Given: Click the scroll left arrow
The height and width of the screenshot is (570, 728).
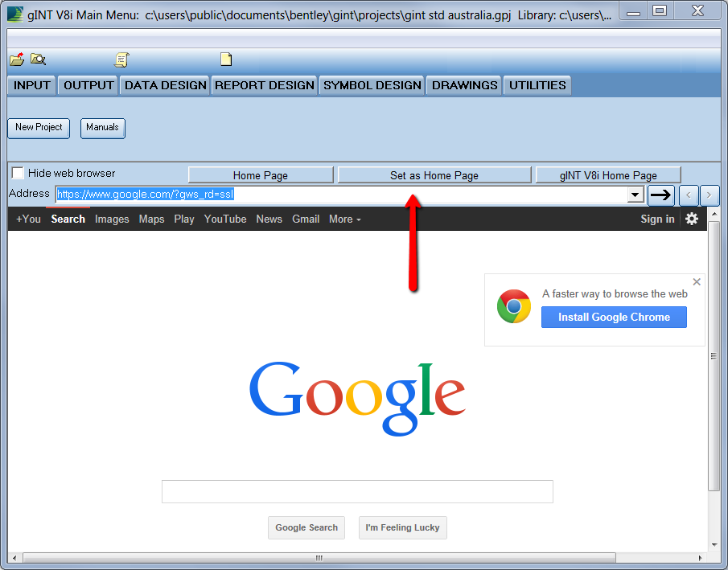Looking at the screenshot, I should pos(14,558).
